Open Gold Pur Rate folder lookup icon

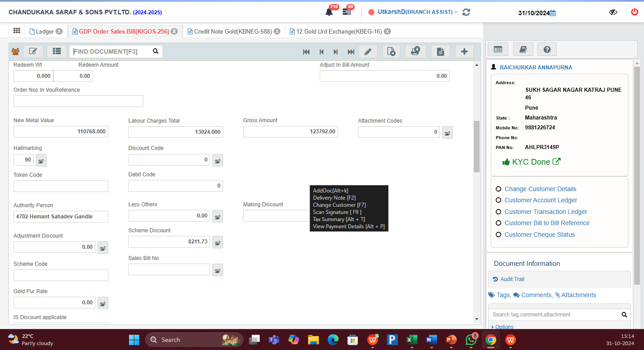pos(103,303)
